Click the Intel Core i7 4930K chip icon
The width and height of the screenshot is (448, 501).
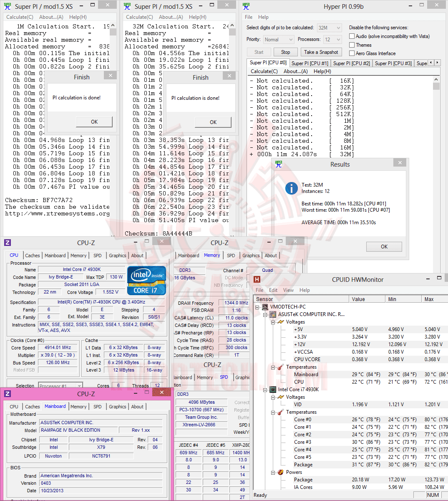(x=273, y=390)
